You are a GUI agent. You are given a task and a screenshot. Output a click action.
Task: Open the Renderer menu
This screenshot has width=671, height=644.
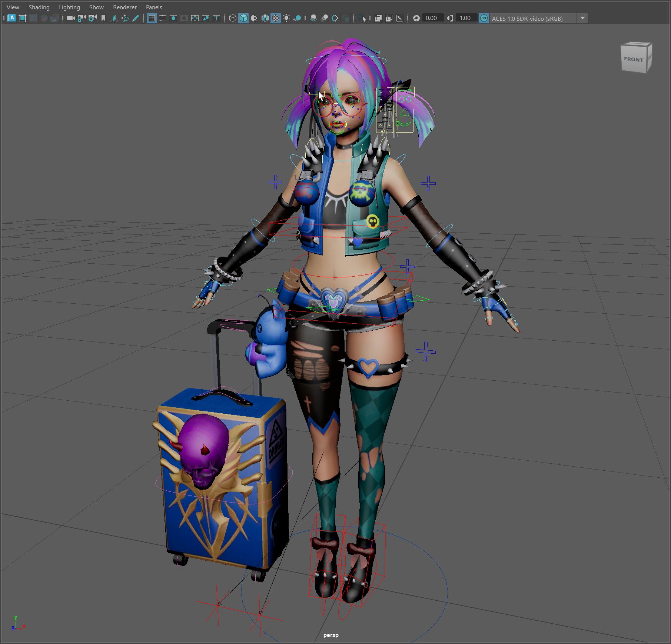[x=125, y=7]
